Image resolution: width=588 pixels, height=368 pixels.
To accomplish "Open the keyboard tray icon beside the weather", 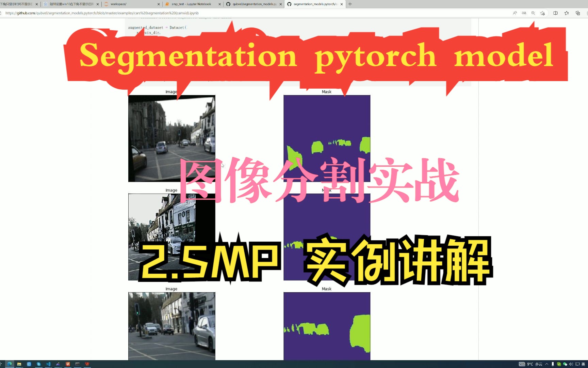I will point(522,364).
